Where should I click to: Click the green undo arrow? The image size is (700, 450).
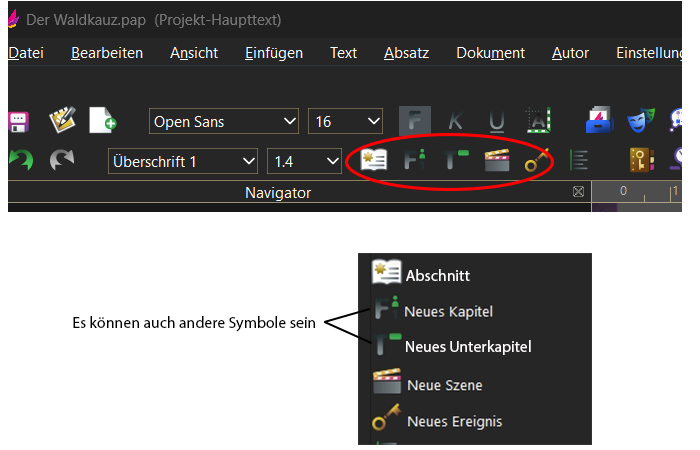click(x=21, y=160)
